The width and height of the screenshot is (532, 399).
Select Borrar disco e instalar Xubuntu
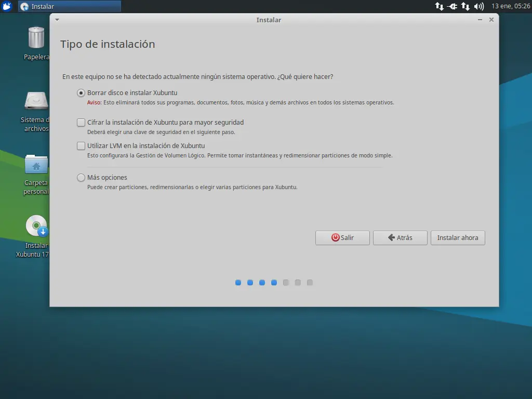click(81, 92)
